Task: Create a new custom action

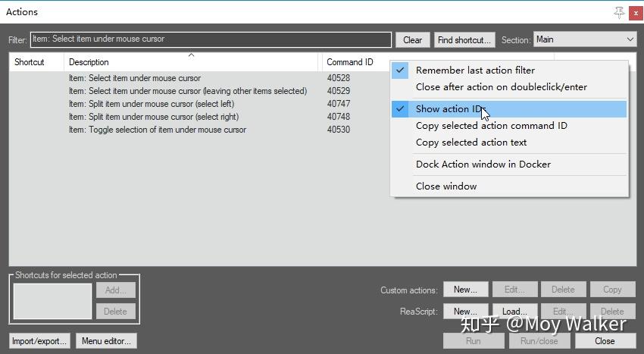Action: tap(465, 290)
